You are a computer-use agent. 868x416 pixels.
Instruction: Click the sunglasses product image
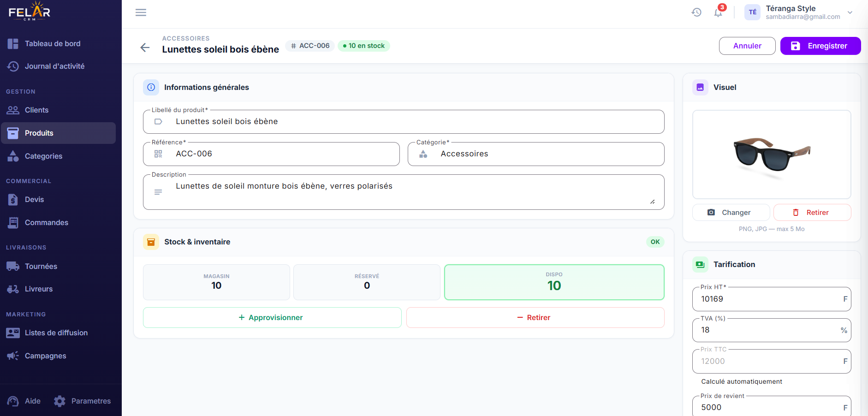coord(772,155)
